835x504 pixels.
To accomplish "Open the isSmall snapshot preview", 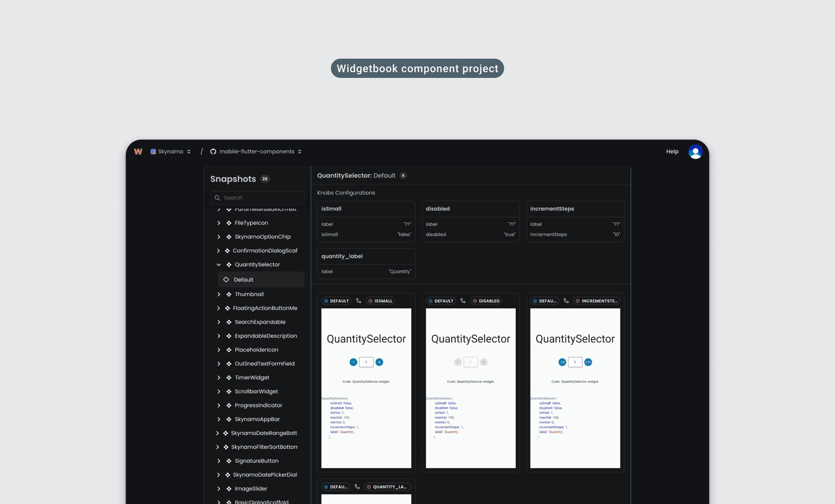I will (366, 388).
